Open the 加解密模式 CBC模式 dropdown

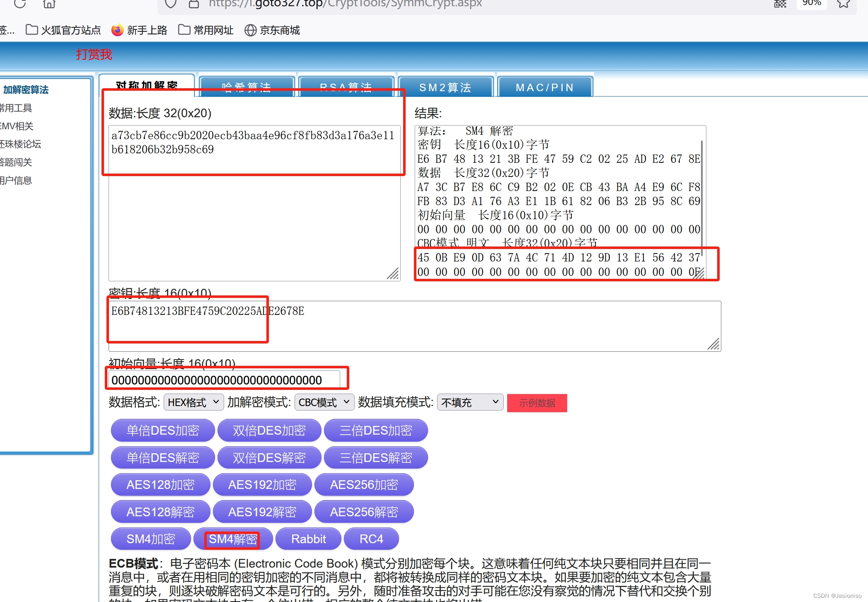coord(324,402)
